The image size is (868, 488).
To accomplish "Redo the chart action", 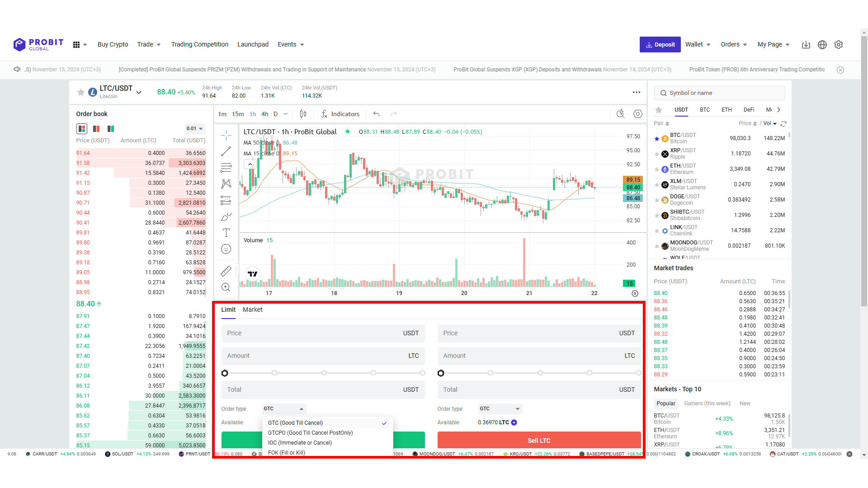I will [393, 114].
